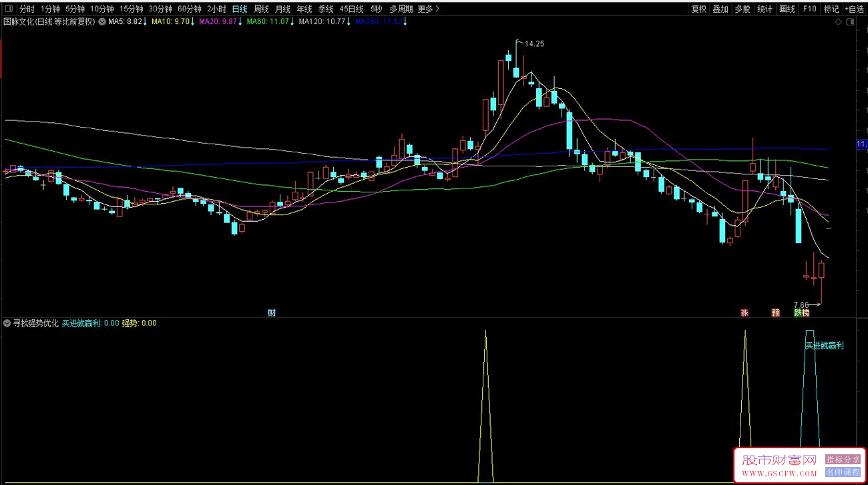Activate the 画线 drawing tool
Image resolution: width=868 pixels, height=485 pixels.
coord(787,9)
